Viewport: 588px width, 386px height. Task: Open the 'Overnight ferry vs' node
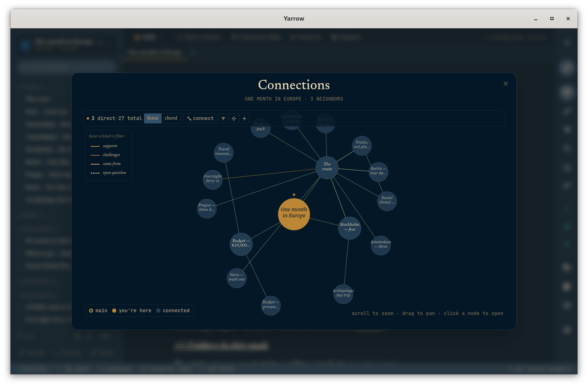click(213, 180)
